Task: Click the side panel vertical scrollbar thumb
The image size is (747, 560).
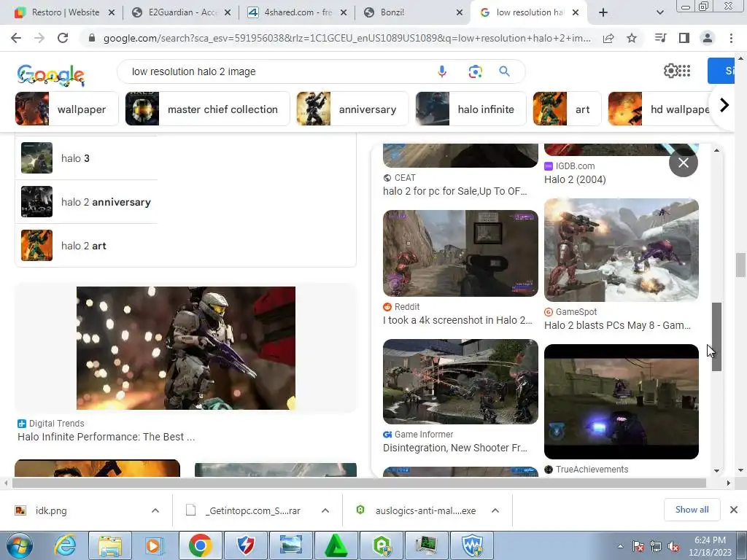Action: [716, 336]
